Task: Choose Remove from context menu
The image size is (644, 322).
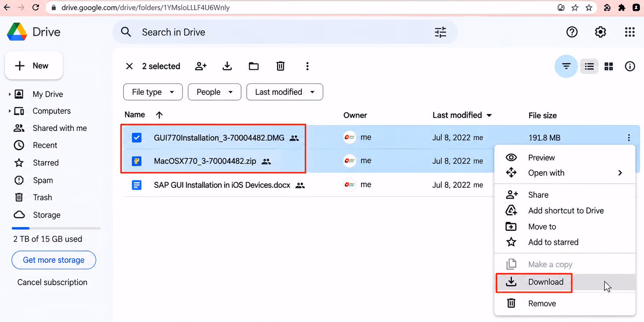Action: click(565, 303)
